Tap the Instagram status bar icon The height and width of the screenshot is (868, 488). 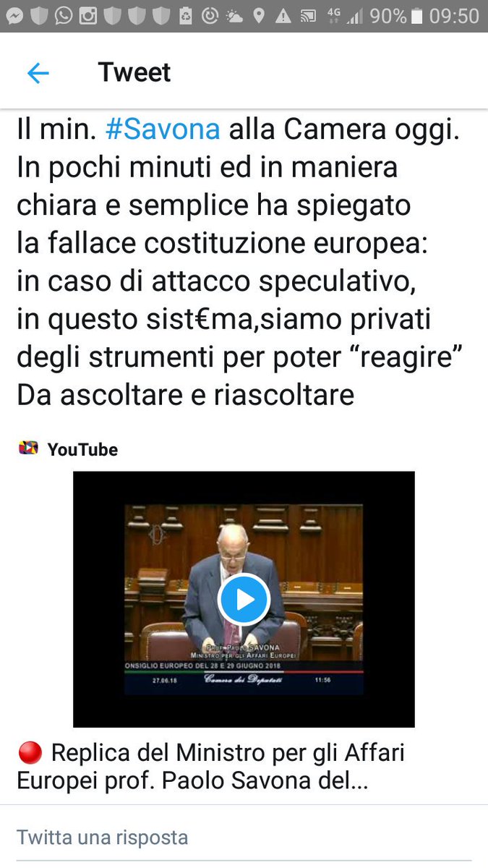tap(88, 16)
